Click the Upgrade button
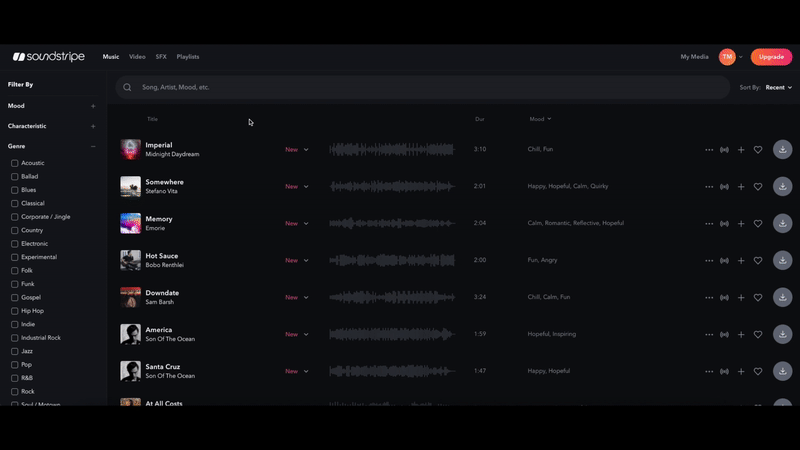The height and width of the screenshot is (450, 800). coord(771,57)
